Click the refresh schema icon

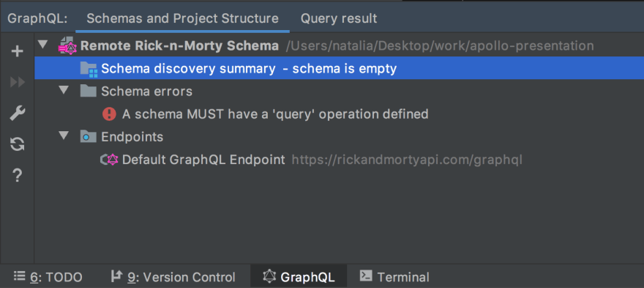[x=18, y=144]
